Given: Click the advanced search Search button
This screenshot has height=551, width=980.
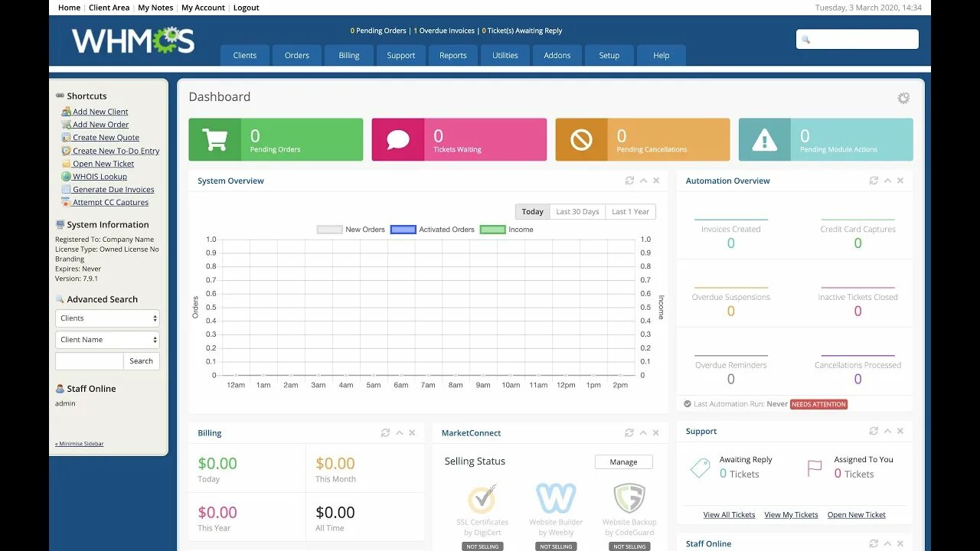Looking at the screenshot, I should pos(142,361).
